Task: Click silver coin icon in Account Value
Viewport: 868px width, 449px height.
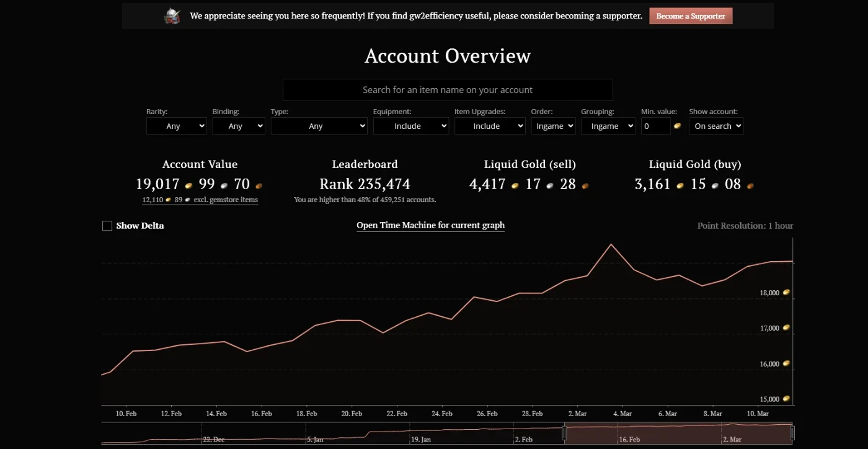Action: (224, 185)
